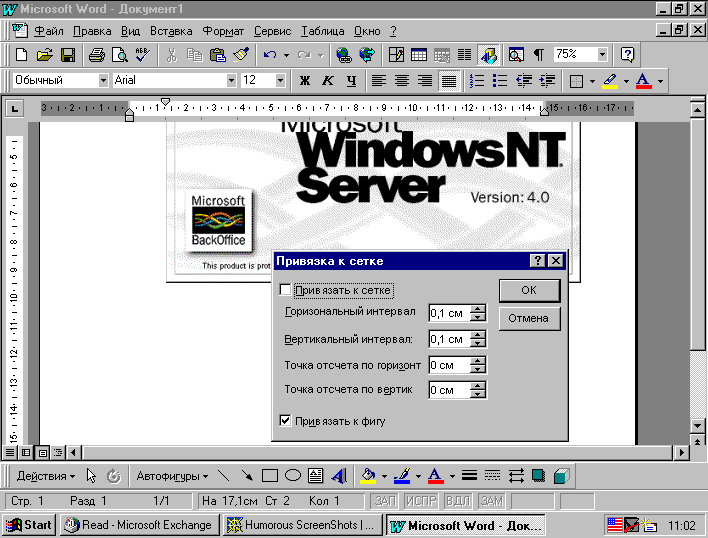Click the Undo arrow icon
Image resolution: width=708 pixels, height=538 pixels.
coord(270,55)
